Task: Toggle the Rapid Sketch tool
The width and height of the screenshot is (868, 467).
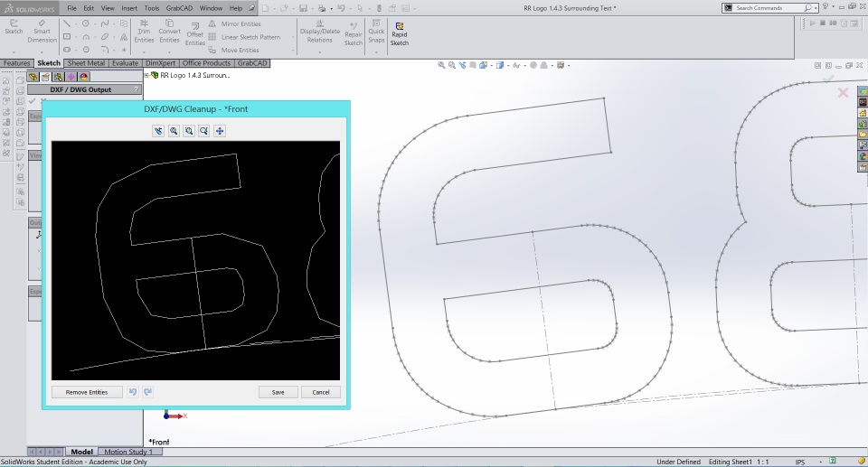Action: click(399, 33)
